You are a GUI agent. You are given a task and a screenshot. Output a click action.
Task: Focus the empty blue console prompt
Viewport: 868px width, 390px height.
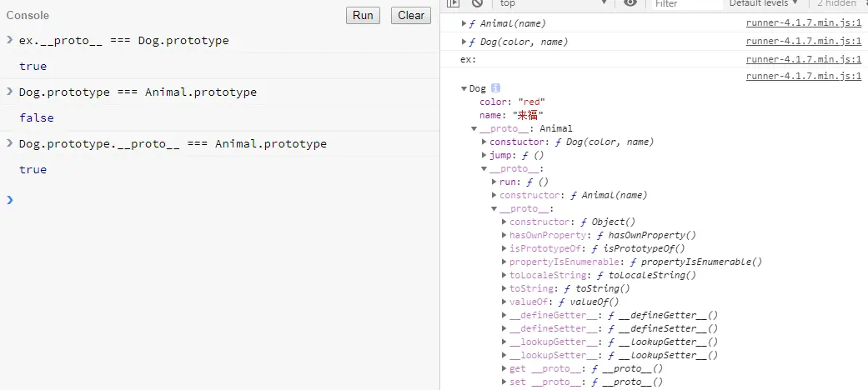tap(222, 200)
